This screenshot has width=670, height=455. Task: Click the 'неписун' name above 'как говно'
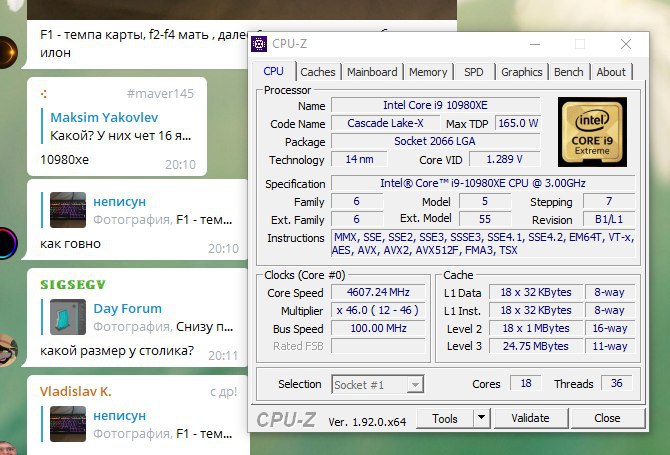pos(119,202)
